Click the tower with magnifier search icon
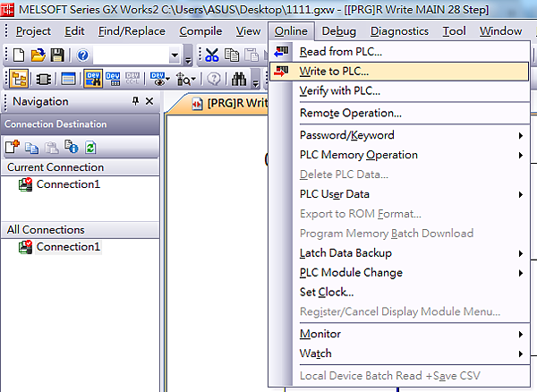This screenshot has height=392, width=537. pos(183,79)
